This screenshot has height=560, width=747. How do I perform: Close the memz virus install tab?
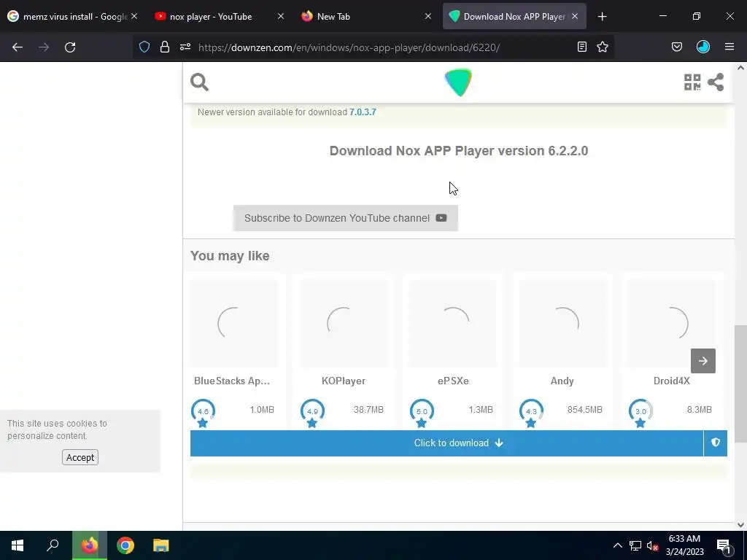pyautogui.click(x=134, y=16)
